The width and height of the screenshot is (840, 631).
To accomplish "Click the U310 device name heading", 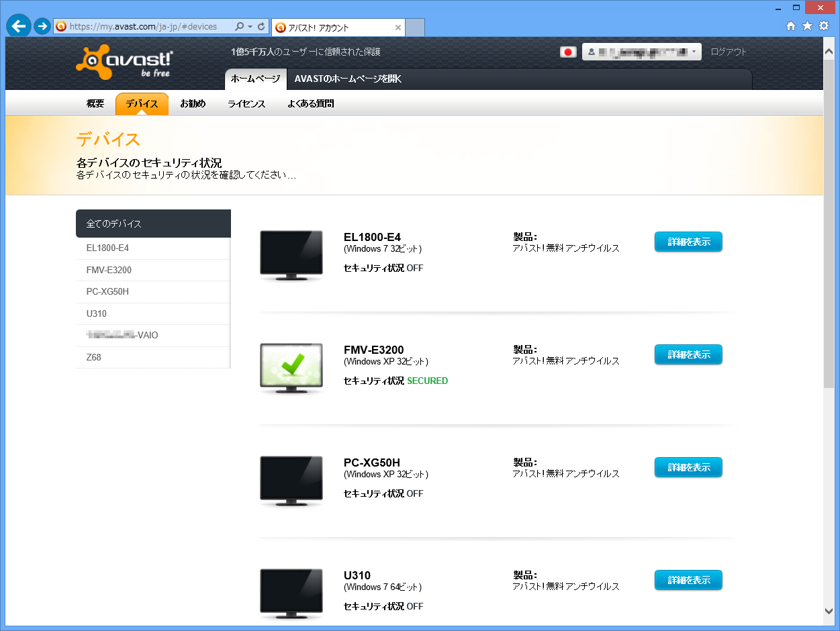I will (357, 575).
